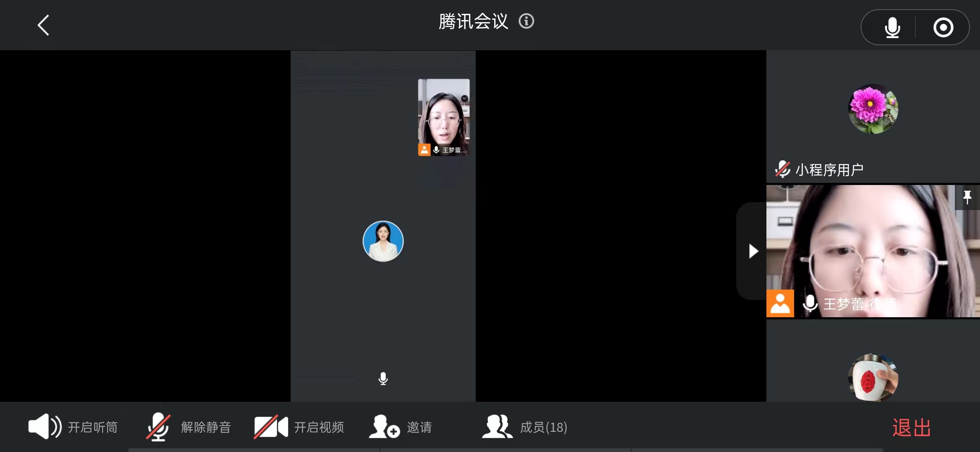Tap the microphone icon in top-right capsule

coord(892,28)
